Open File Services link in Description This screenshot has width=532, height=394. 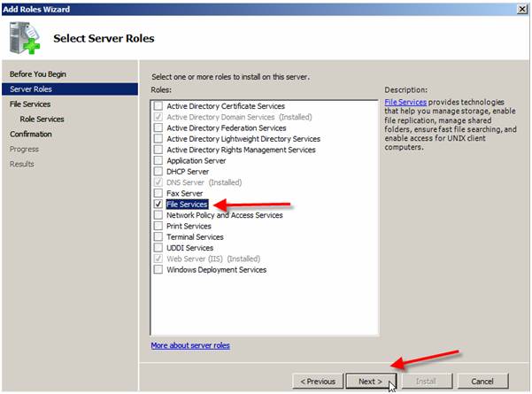click(405, 102)
